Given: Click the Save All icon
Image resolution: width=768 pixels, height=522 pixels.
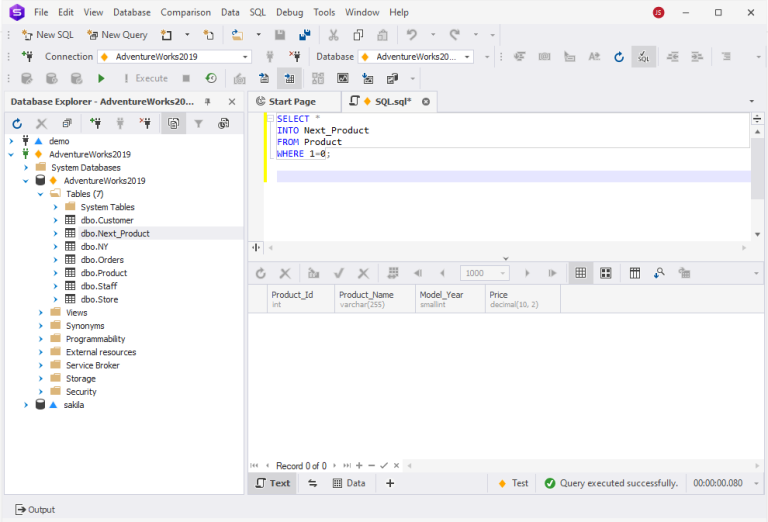Looking at the screenshot, I should coord(305,35).
